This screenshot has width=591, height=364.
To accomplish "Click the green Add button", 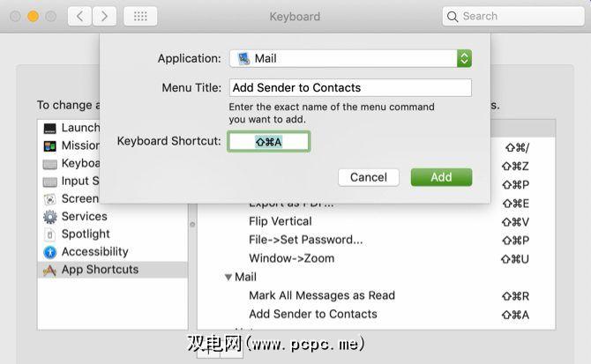I will pos(441,177).
